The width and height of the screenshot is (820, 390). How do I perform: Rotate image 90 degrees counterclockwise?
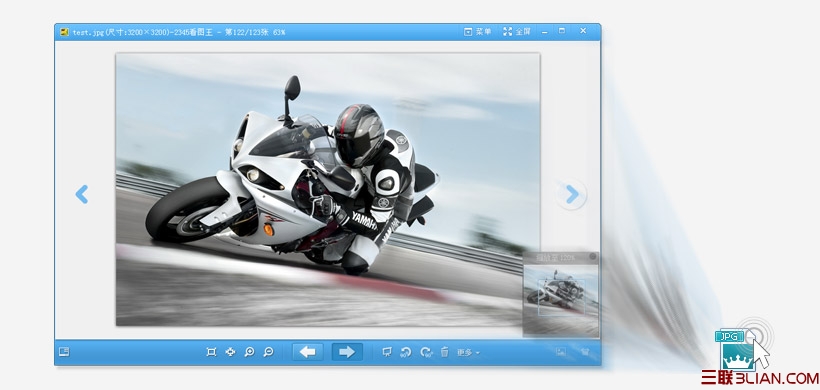406,352
